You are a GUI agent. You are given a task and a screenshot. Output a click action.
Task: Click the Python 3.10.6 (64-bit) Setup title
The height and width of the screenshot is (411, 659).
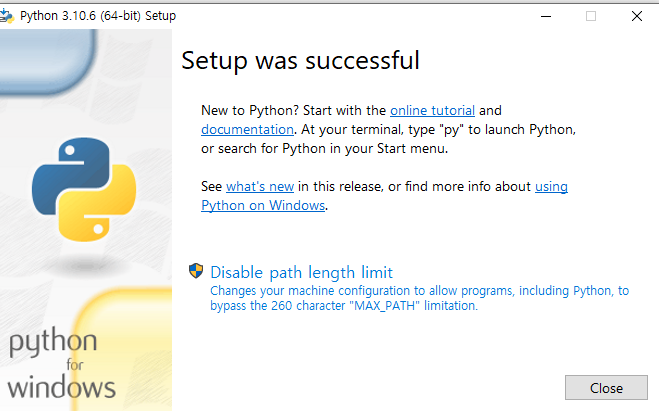pos(98,16)
